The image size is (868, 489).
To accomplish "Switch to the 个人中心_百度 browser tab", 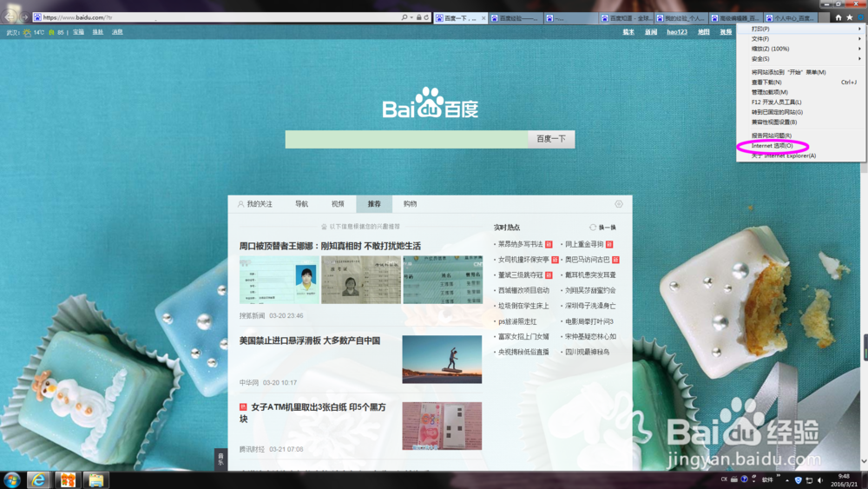I will 791,18.
